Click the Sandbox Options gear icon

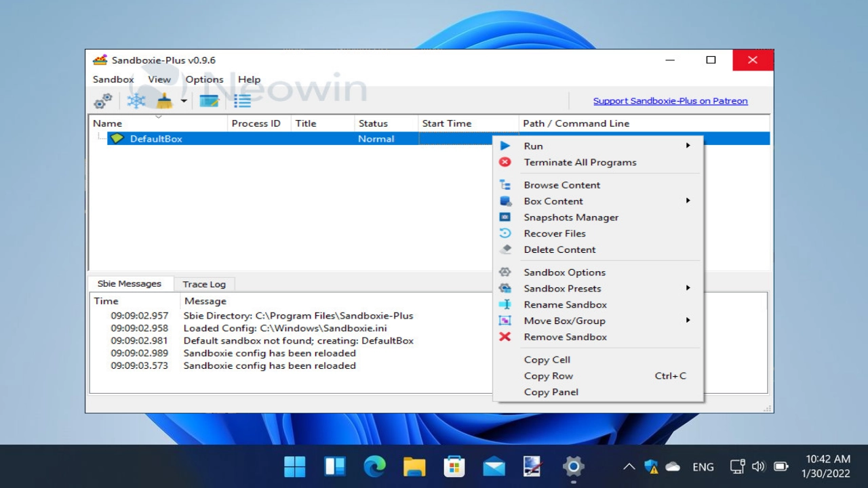505,272
